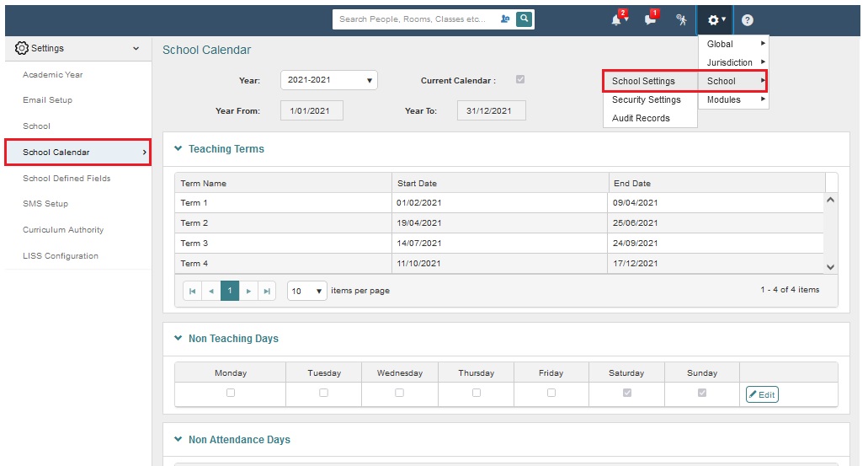Expand the School submenu
Viewport: 868px width, 466px height.
point(733,81)
